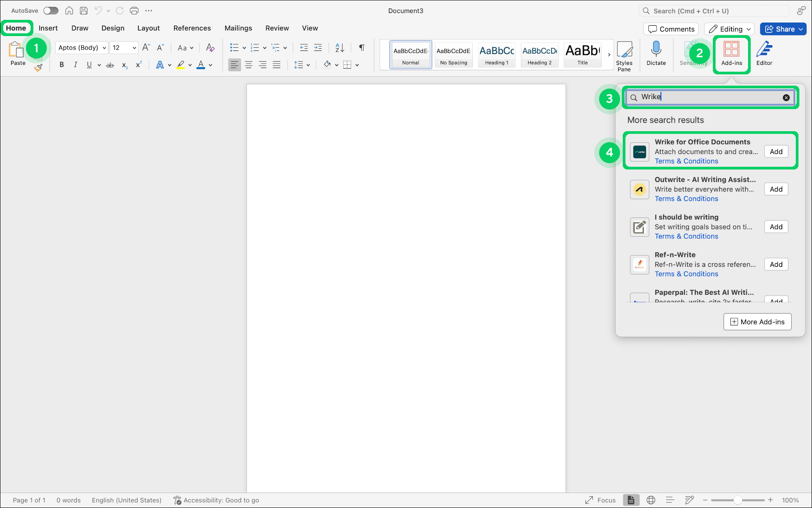The width and height of the screenshot is (812, 508).
Task: Apply the Heading 1 style
Action: pos(496,55)
